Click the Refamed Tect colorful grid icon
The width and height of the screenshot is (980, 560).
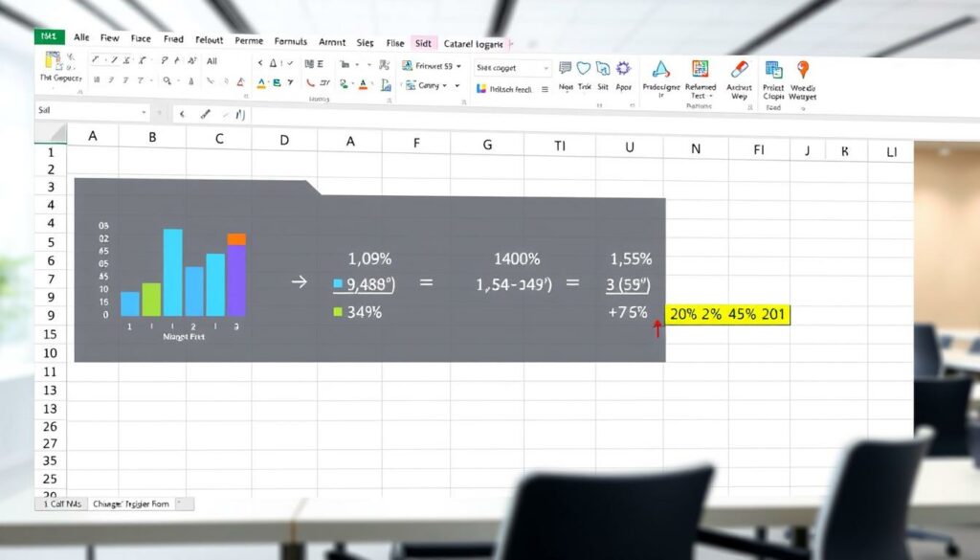coord(700,69)
